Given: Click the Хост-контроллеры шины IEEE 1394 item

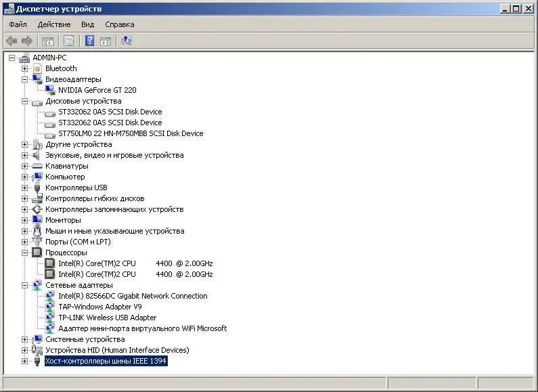Looking at the screenshot, I should coord(106,361).
